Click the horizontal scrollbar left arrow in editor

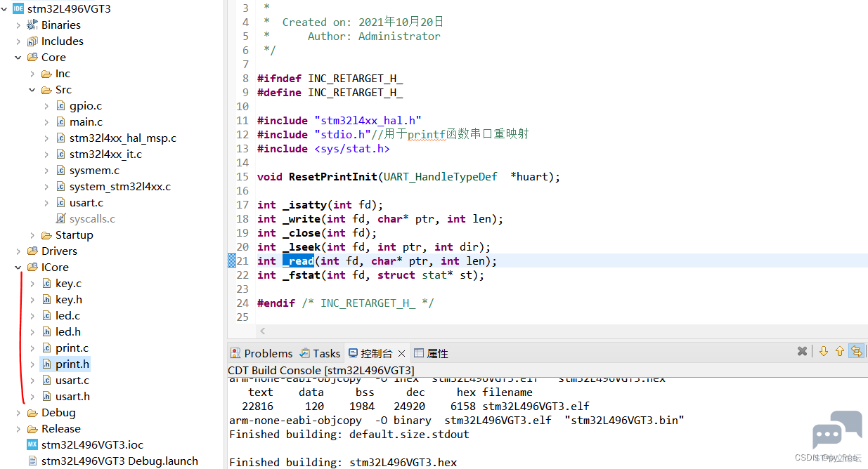(263, 331)
